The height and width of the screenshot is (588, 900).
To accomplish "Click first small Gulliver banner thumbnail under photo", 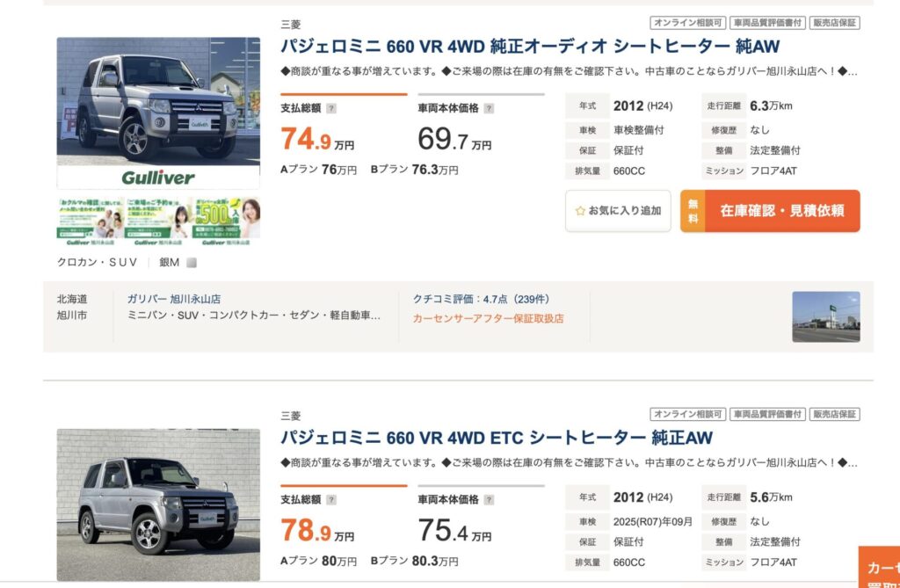I will pos(91,221).
